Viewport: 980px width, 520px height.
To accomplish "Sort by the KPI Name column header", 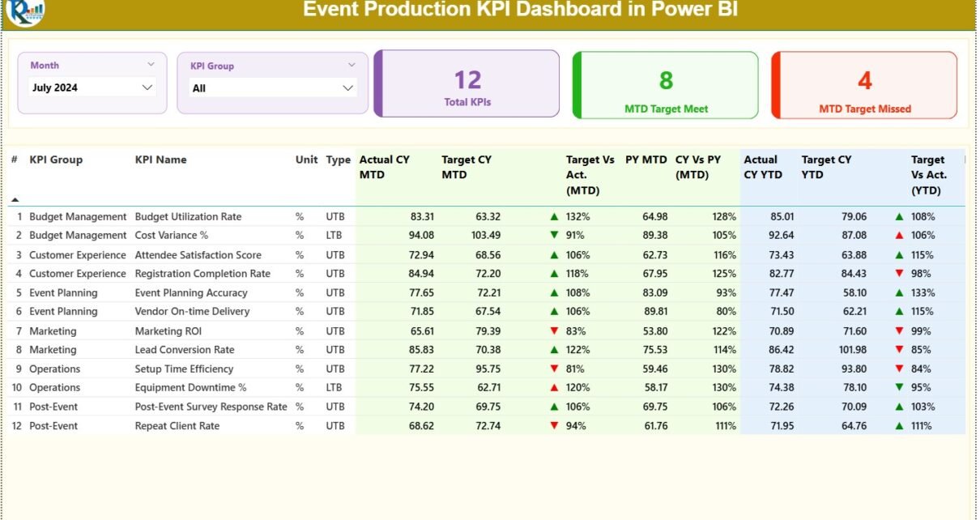I will click(160, 160).
